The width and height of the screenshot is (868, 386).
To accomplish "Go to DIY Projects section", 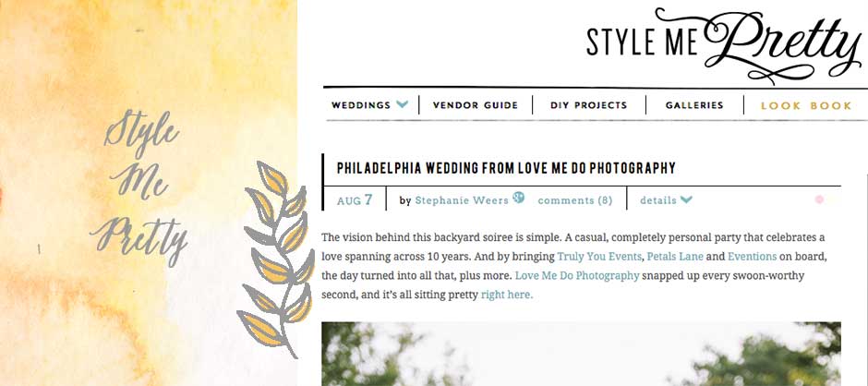I will tap(588, 105).
